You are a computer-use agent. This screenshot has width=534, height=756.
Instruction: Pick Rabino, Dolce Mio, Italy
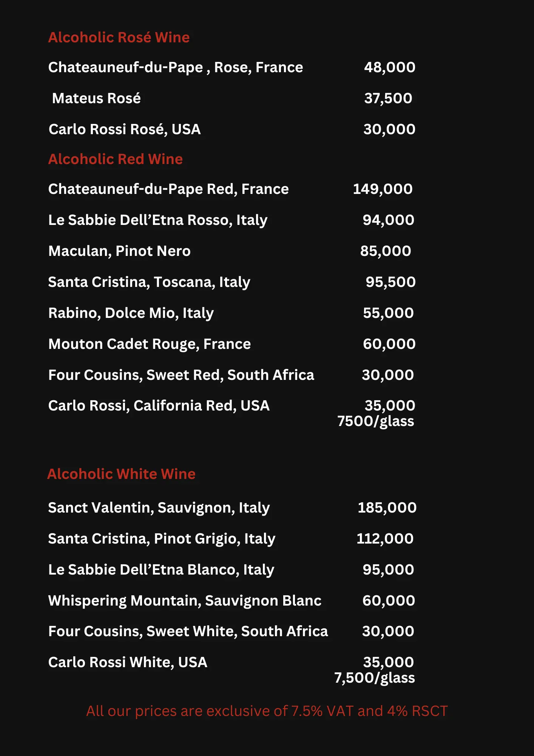[x=131, y=313]
